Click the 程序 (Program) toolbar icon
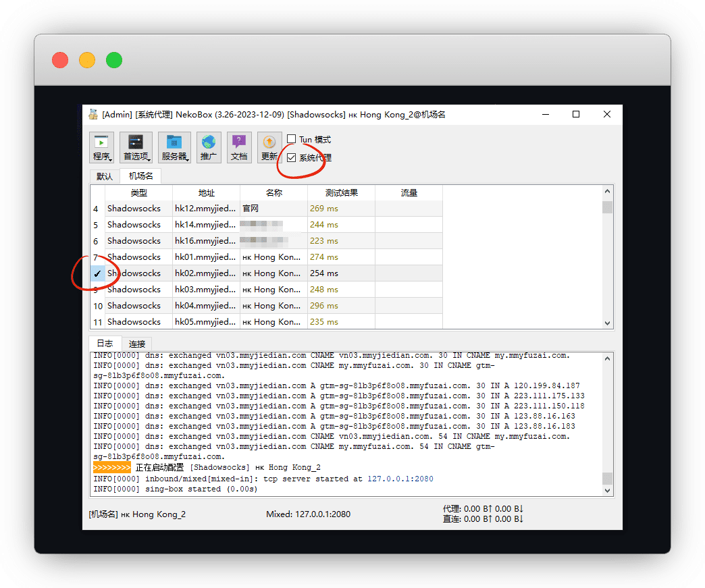Screen dimensions: 705x588 102,147
